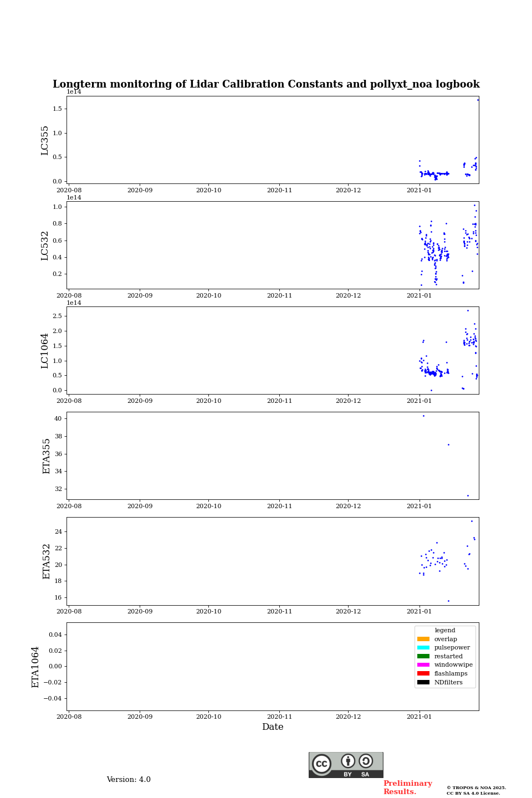Click the 'overlap' legend label
Screen dimensions: 532x798
(446, 639)
